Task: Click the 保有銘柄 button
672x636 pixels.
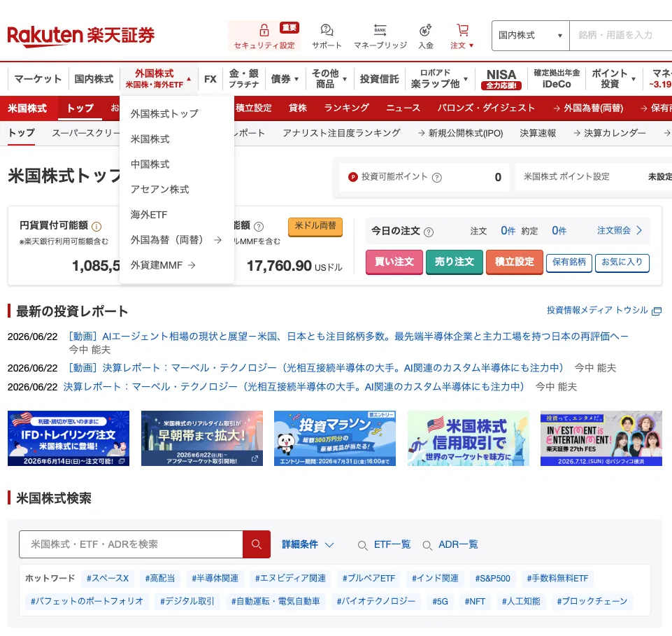Action: tap(569, 263)
